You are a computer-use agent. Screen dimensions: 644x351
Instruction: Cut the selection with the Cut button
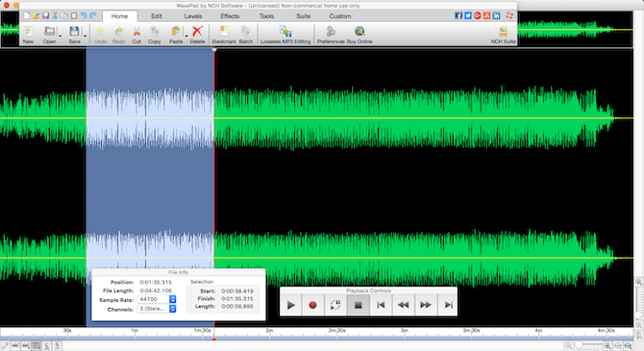pyautogui.click(x=136, y=35)
